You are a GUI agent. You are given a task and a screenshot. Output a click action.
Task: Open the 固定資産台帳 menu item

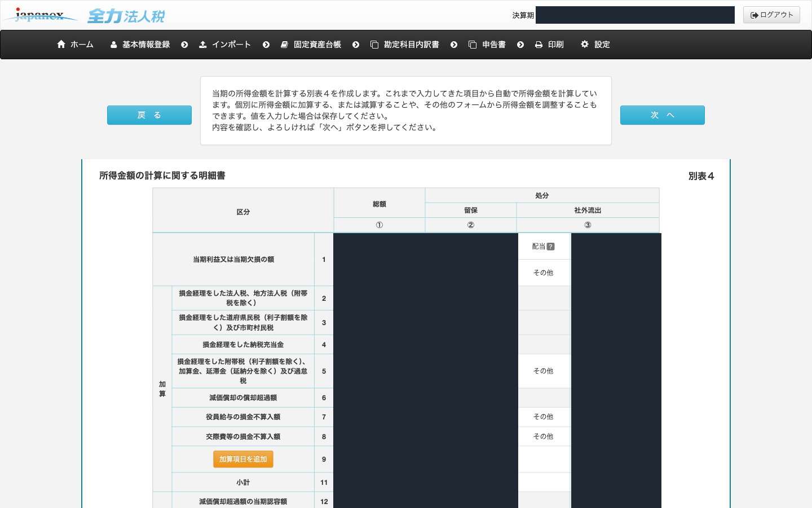pos(311,45)
